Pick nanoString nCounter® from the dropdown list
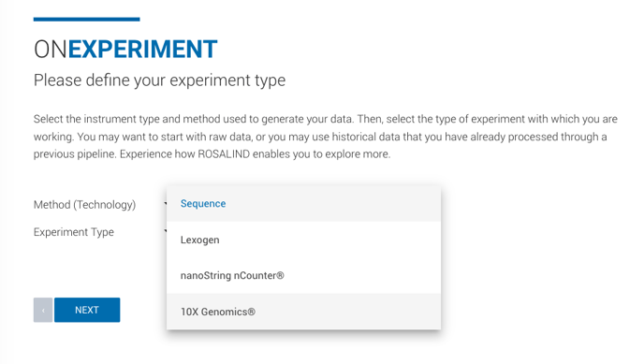Viewport: 644px width, 364px height. tap(303, 275)
